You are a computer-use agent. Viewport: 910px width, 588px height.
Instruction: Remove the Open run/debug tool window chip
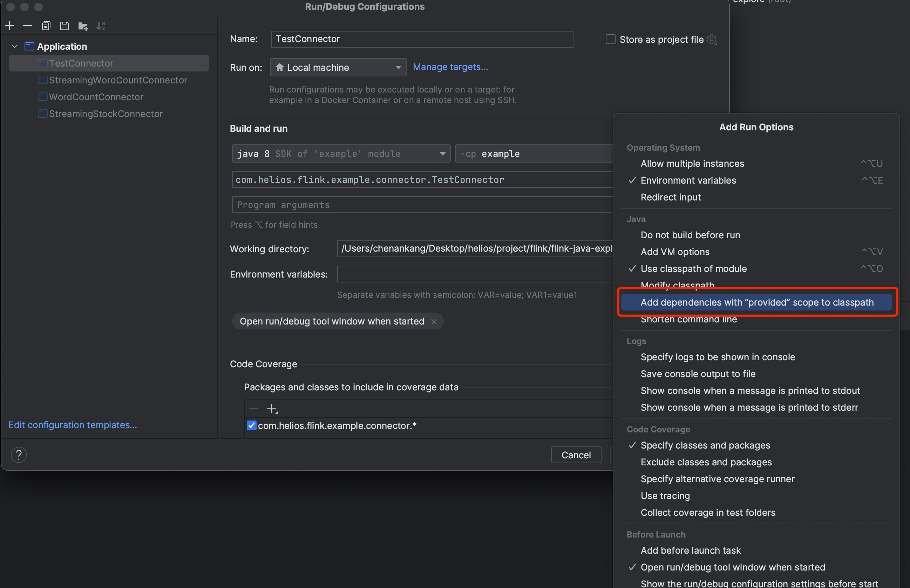click(434, 321)
